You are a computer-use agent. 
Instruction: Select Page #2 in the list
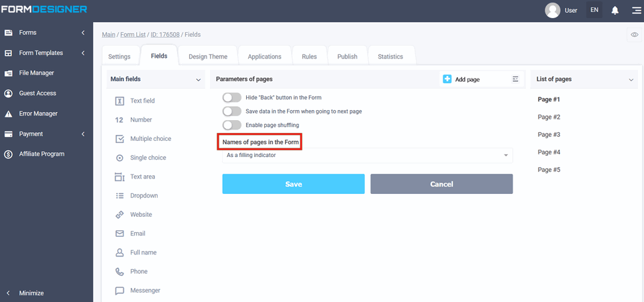click(549, 117)
